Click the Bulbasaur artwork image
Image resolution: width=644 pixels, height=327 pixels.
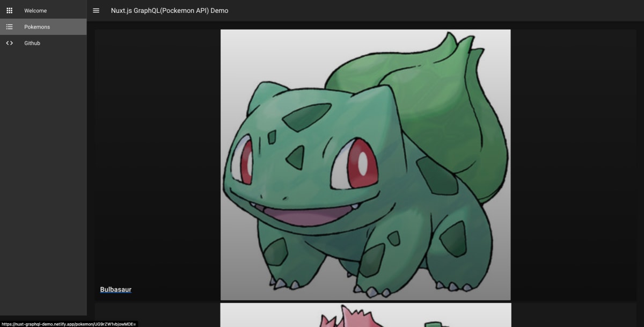(365, 165)
